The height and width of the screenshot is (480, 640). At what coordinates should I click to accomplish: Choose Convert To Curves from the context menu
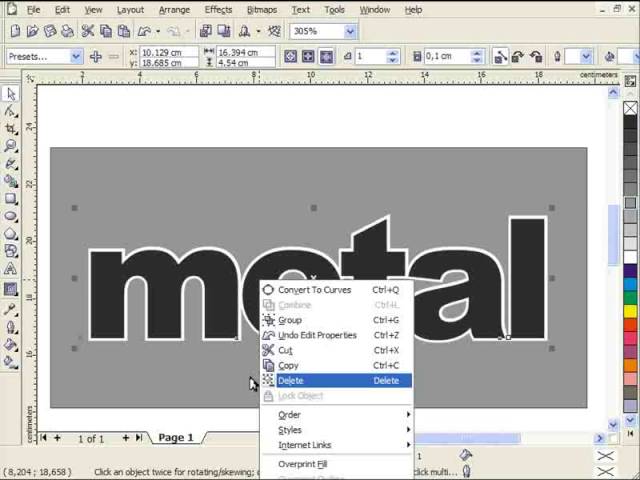click(x=314, y=290)
